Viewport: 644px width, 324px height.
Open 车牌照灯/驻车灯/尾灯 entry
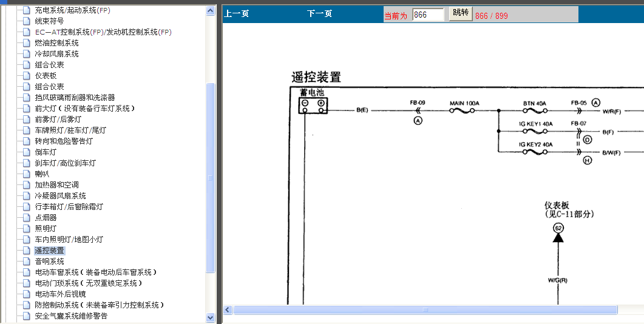70,130
